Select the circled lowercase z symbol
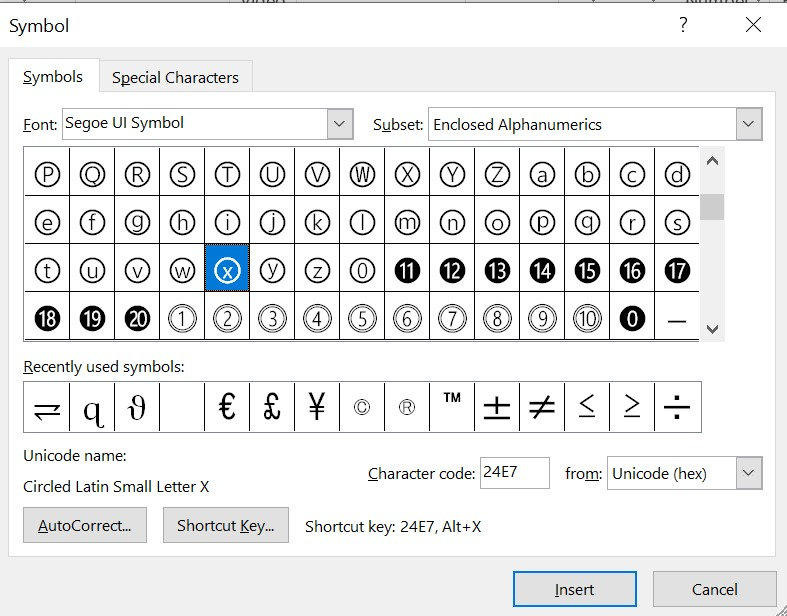 [317, 270]
